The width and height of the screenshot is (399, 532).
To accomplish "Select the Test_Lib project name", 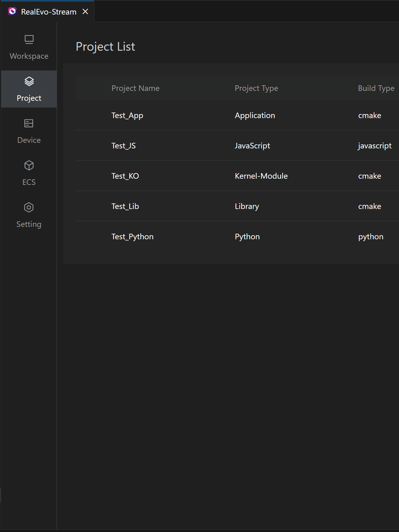I will tap(125, 206).
